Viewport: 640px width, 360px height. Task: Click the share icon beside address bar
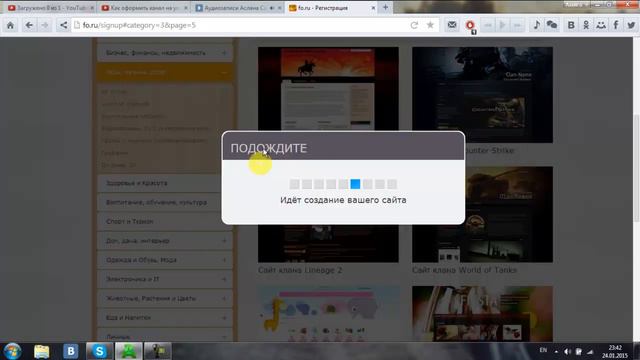pos(63,25)
